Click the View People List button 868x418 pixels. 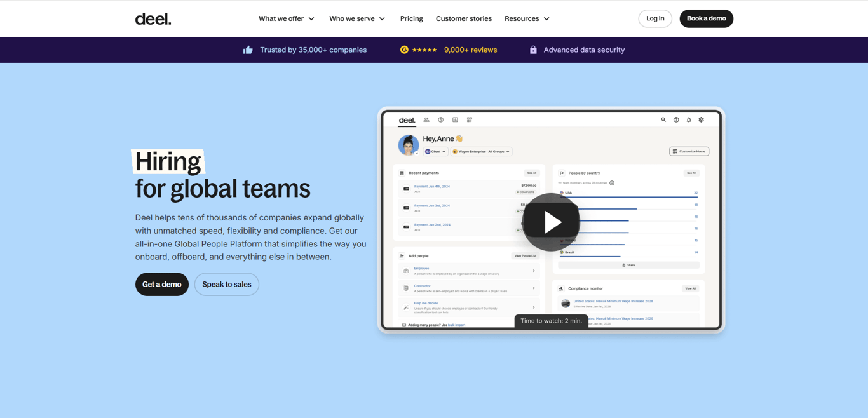click(526, 256)
